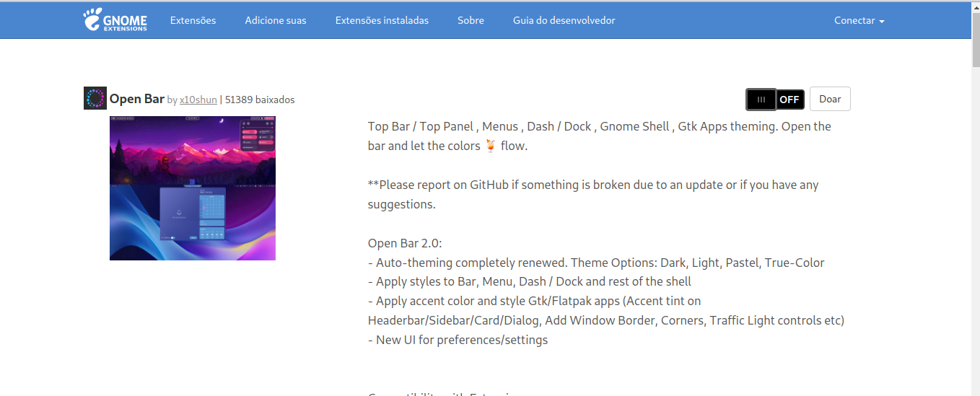The width and height of the screenshot is (980, 396).
Task: Enlarge the Open Bar screenshot thumbnail
Action: 193,188
